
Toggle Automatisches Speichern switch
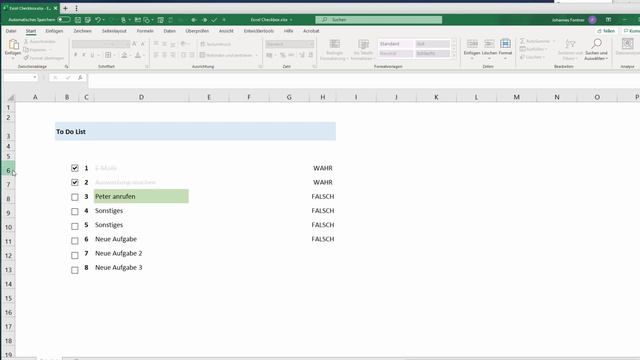[x=64, y=20]
